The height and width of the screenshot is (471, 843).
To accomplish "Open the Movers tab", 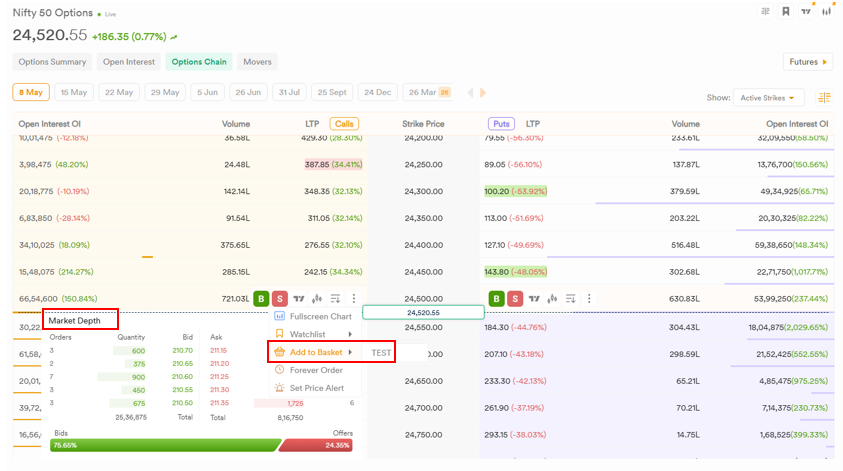I will 258,62.
